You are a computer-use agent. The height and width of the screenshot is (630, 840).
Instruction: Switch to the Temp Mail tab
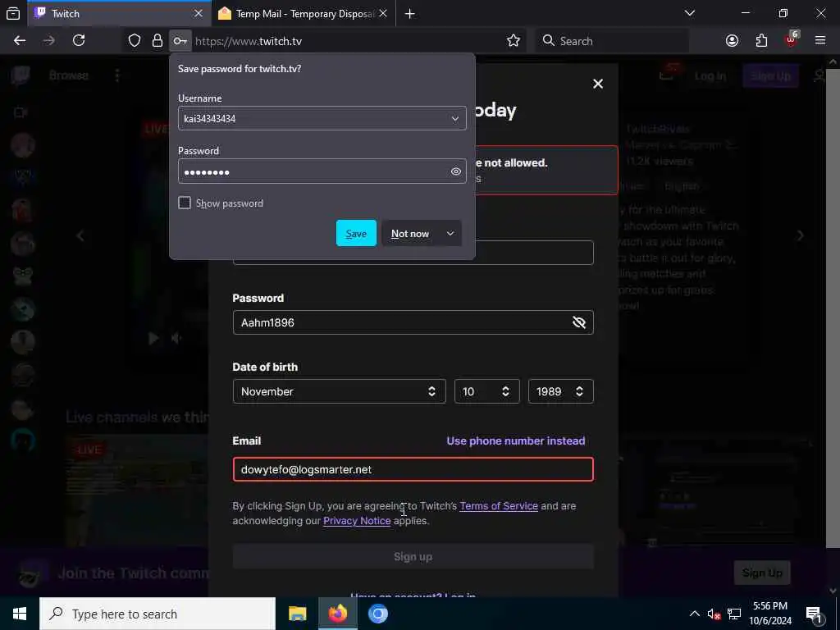(304, 14)
